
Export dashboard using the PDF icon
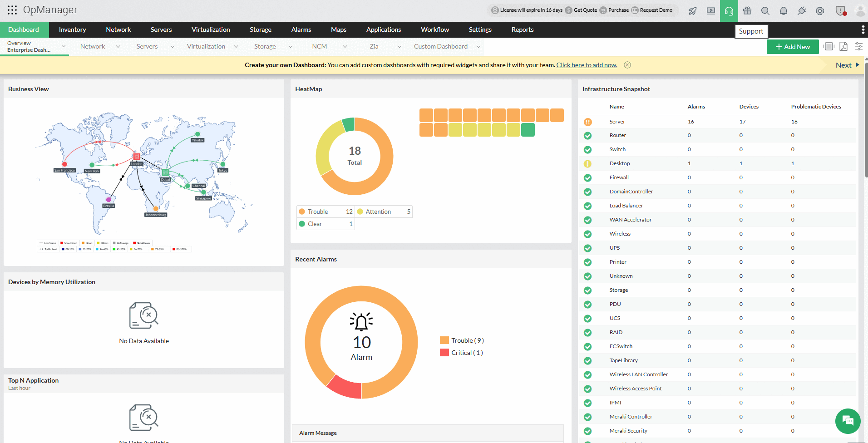click(843, 46)
